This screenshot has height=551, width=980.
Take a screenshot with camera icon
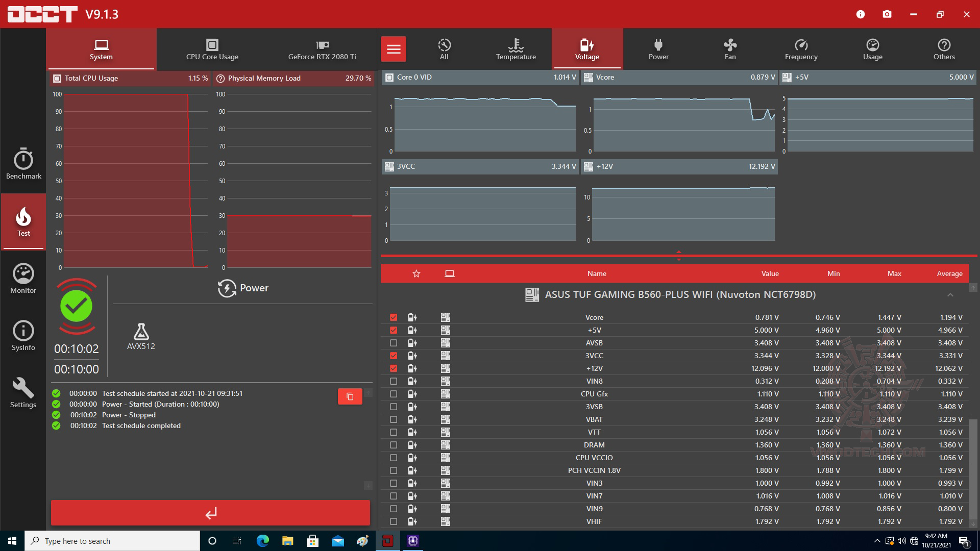(x=887, y=14)
